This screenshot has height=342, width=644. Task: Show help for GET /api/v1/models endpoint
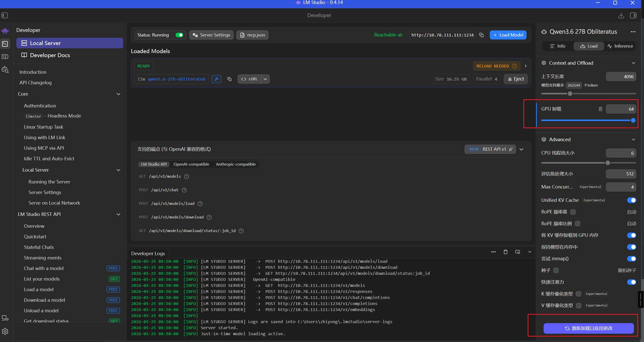[186, 176]
